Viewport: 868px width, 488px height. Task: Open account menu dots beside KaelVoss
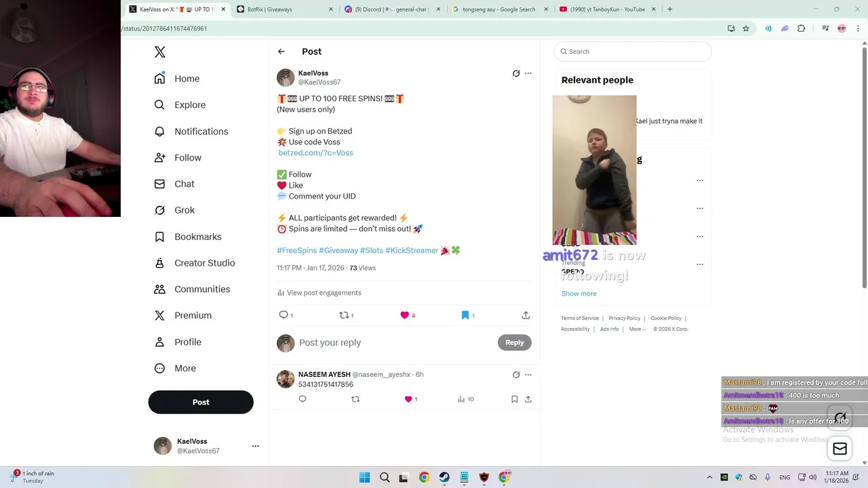256,446
